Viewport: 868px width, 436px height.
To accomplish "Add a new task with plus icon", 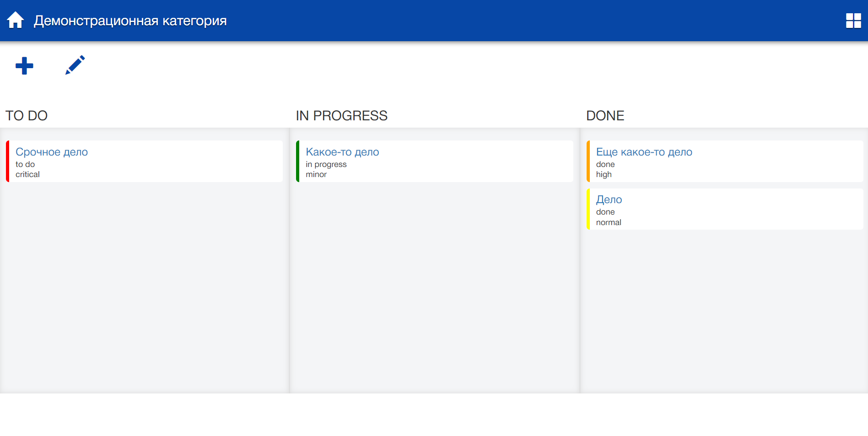I will [24, 66].
